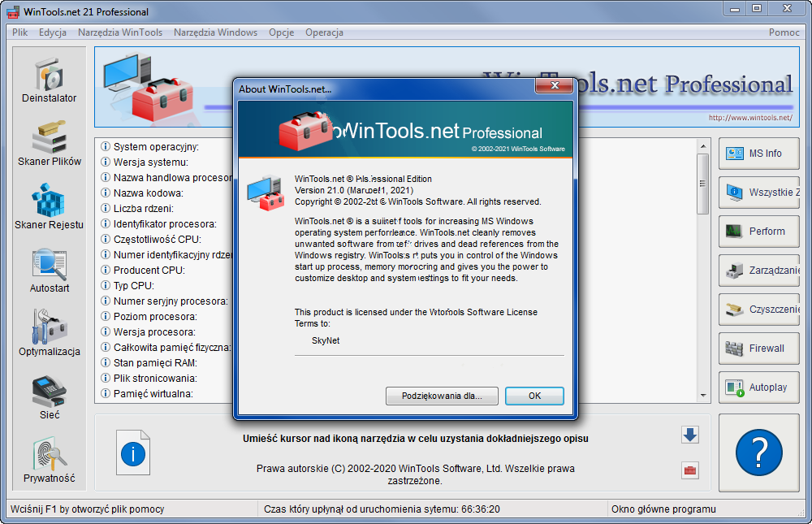
Task: Click the MS Info button
Action: point(758,154)
